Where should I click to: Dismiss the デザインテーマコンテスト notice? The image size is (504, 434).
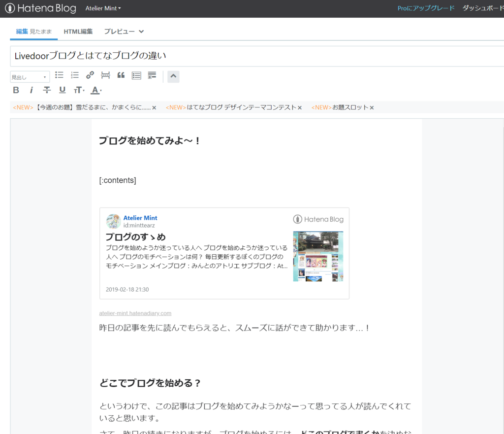[x=300, y=108]
